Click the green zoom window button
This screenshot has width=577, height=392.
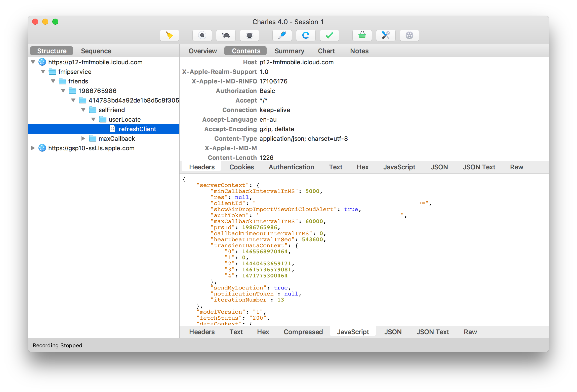(55, 22)
